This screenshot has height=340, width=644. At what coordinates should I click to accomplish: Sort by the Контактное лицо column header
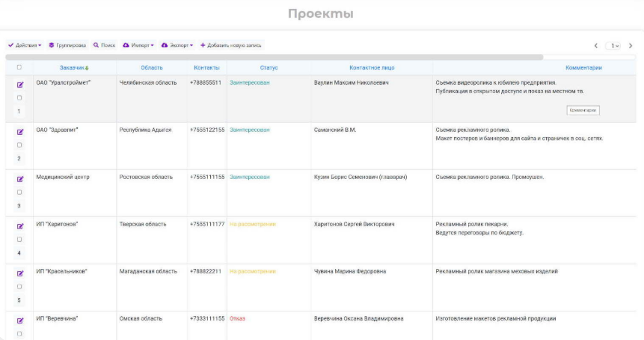pos(372,68)
